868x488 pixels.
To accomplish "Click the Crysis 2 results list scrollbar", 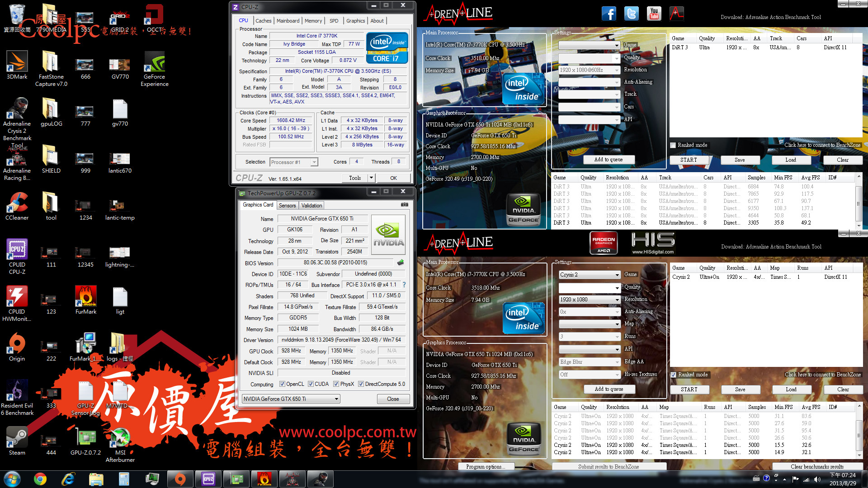I will [x=858, y=435].
